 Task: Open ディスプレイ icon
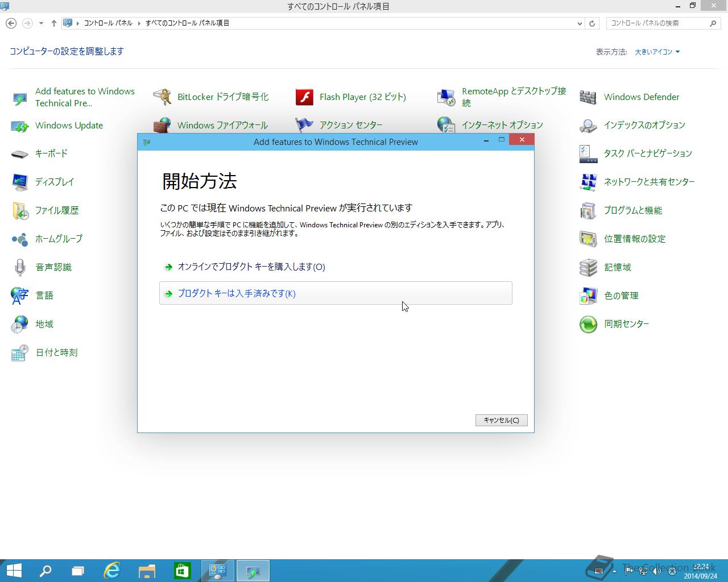point(20,182)
